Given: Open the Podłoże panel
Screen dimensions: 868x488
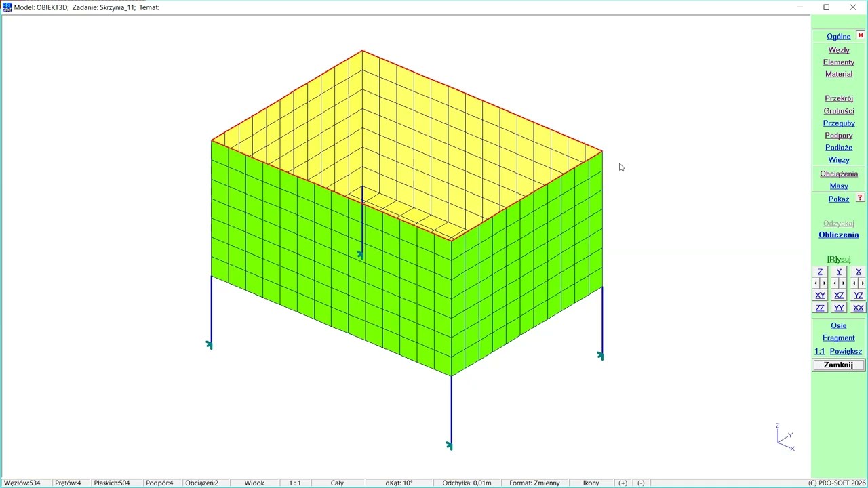Looking at the screenshot, I should [839, 148].
